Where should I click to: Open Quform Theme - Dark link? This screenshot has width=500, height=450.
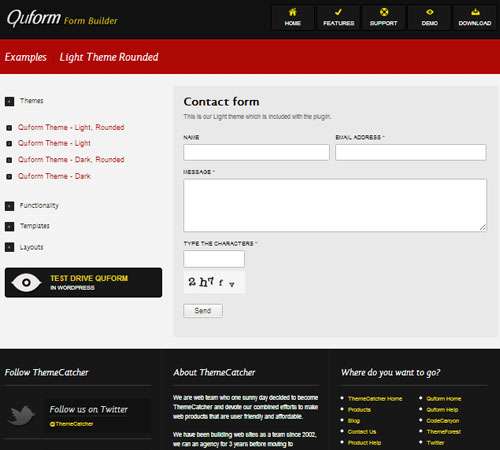point(54,176)
